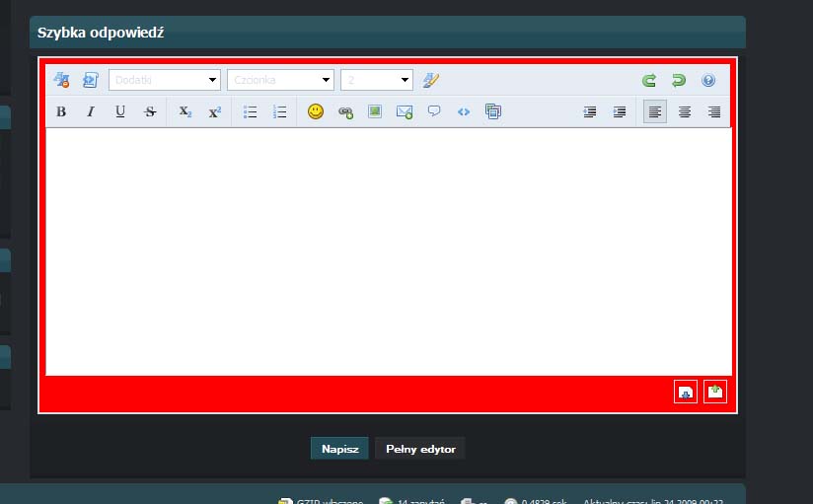Image resolution: width=813 pixels, height=504 pixels.
Task: Insert an image
Action: (x=374, y=112)
